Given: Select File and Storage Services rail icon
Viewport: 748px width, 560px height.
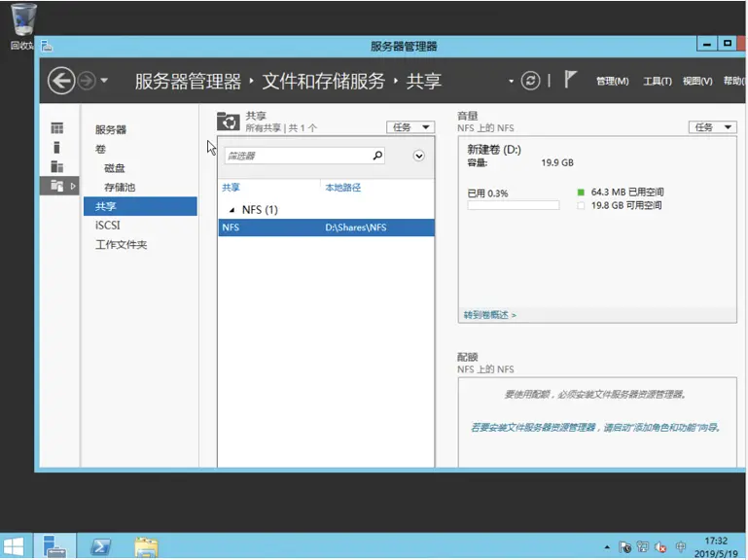Looking at the screenshot, I should click(x=56, y=186).
